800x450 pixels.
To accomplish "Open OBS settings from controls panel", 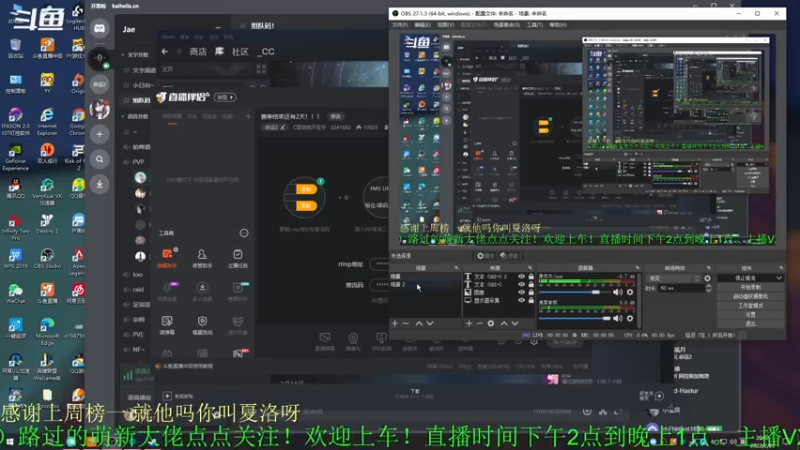I will coord(750,315).
